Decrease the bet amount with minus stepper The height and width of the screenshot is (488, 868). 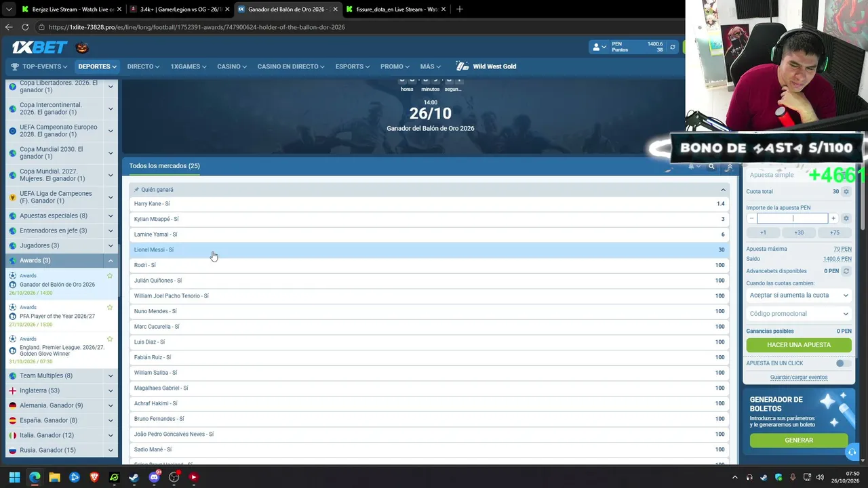(x=751, y=218)
